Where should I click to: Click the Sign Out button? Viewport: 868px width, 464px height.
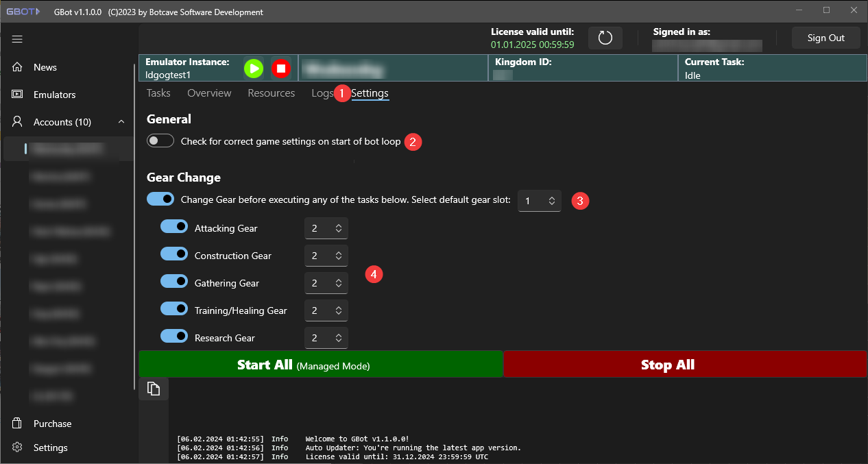coord(825,38)
